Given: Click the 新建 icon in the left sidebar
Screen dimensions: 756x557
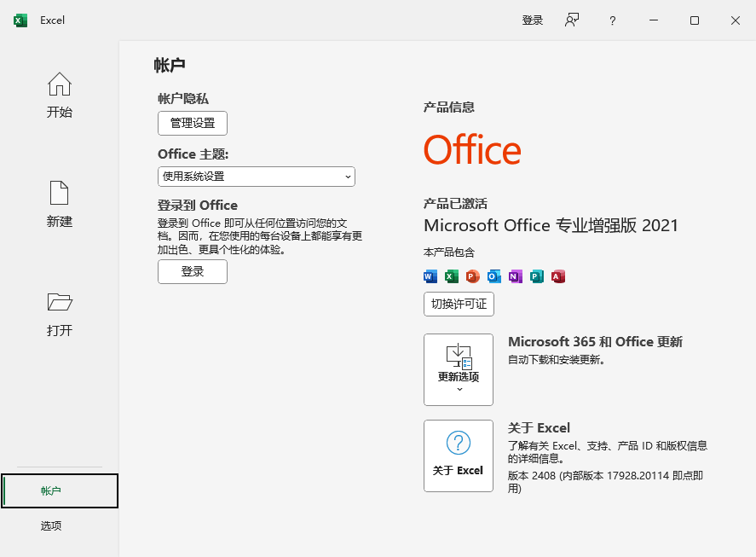Looking at the screenshot, I should (x=59, y=203).
